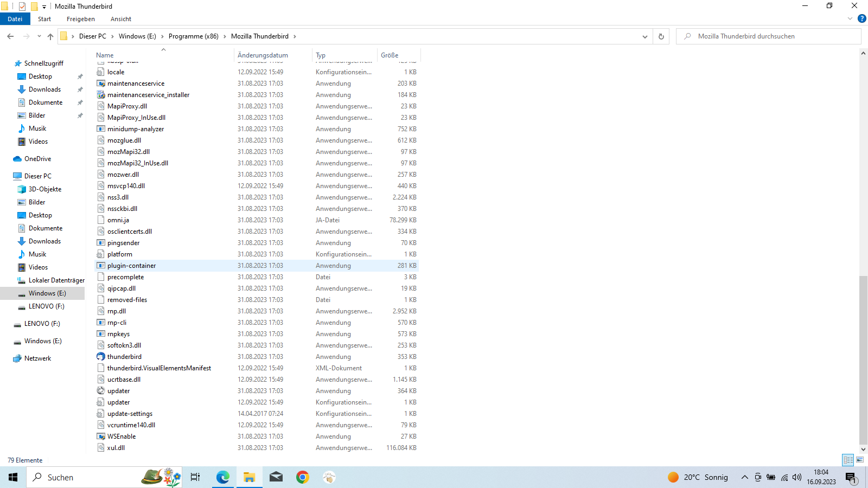This screenshot has width=868, height=488.
Task: Open the recent locations dropdown arrow
Action: 39,37
